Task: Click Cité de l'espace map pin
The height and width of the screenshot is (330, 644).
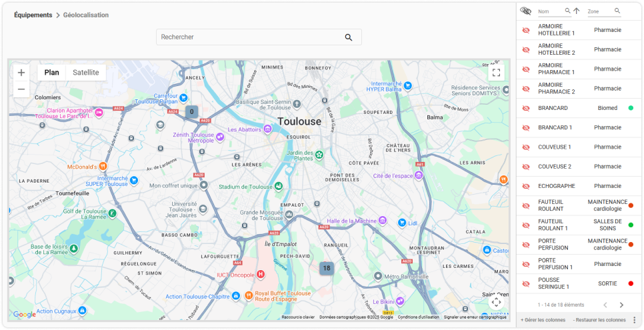Action: pos(419,176)
